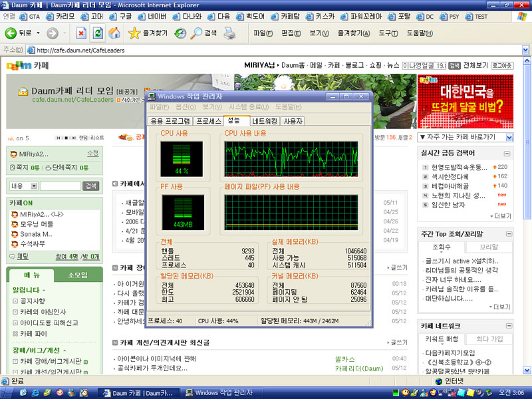Select Daum 카페 taskbar button

(x=138, y=393)
